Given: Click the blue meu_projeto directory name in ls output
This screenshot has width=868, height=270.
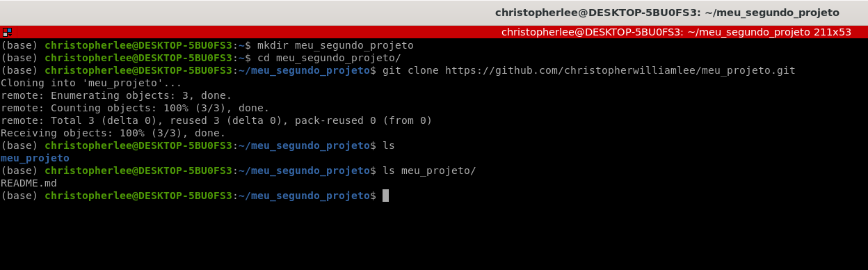Looking at the screenshot, I should click(x=35, y=158).
